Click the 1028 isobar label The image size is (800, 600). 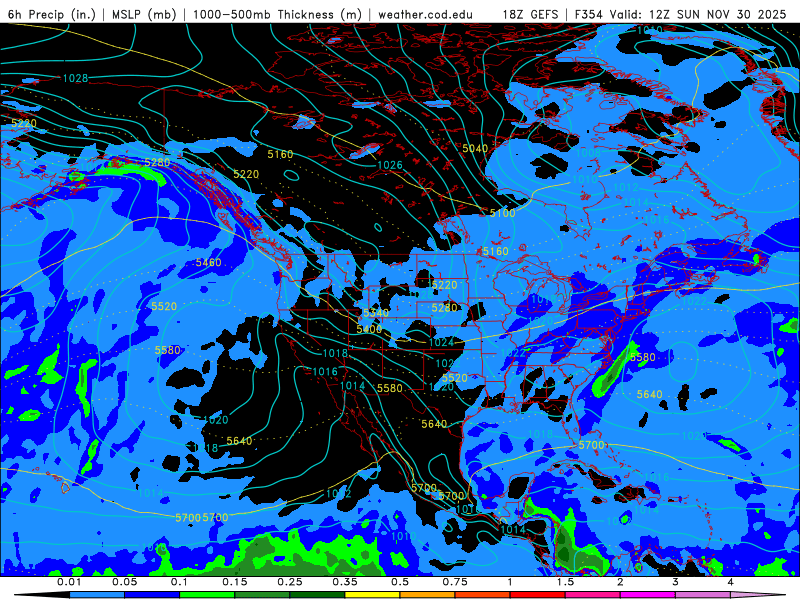75,78
